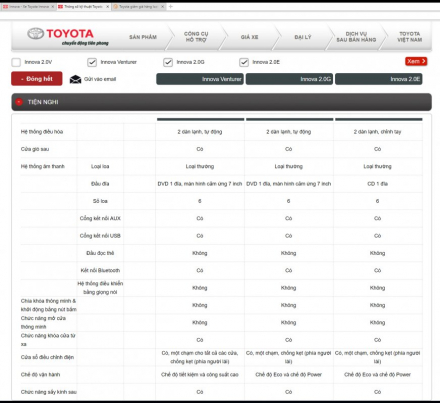Click 'Chế độ tiết kiệm và công suất cao'

pos(200,374)
